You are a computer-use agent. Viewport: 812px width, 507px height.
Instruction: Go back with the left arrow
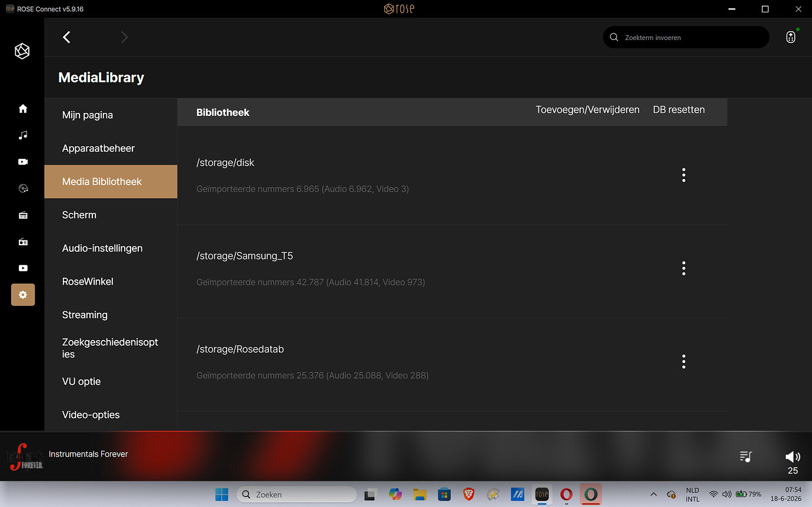click(66, 37)
